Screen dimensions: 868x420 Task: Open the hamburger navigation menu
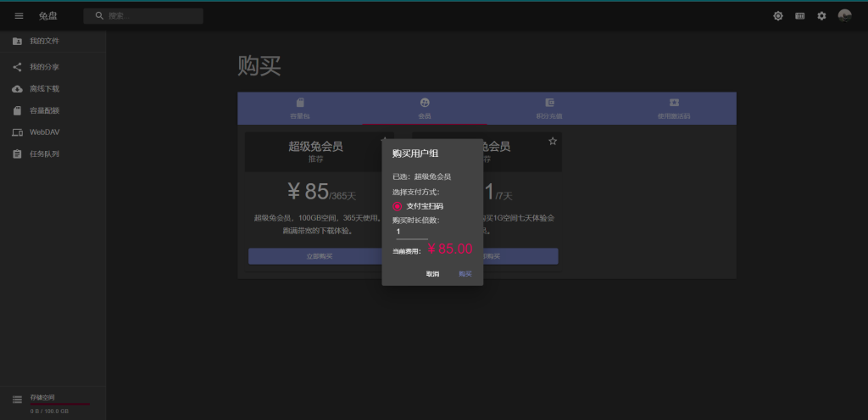point(19,16)
